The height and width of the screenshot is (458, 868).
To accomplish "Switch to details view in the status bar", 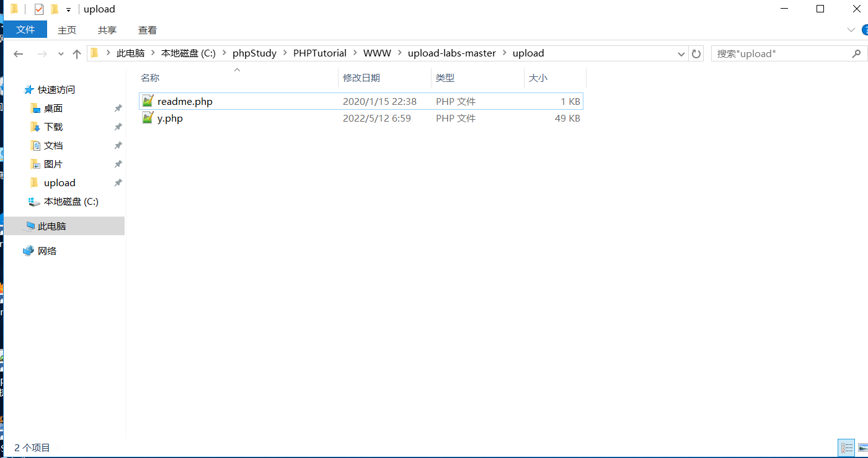I will tap(846, 447).
